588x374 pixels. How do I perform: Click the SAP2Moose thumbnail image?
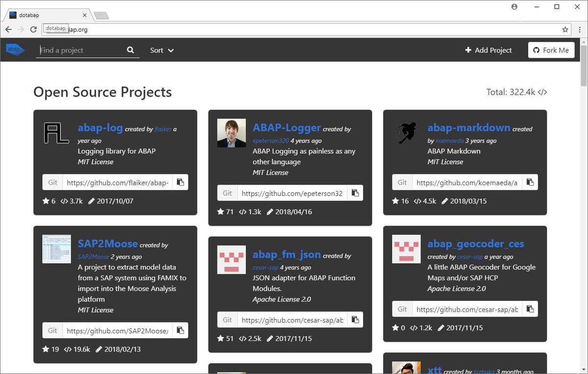point(56,249)
